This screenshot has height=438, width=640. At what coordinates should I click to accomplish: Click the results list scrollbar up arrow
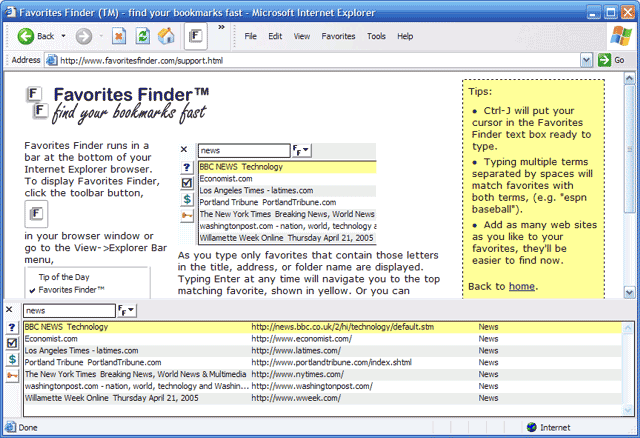coord(628,327)
